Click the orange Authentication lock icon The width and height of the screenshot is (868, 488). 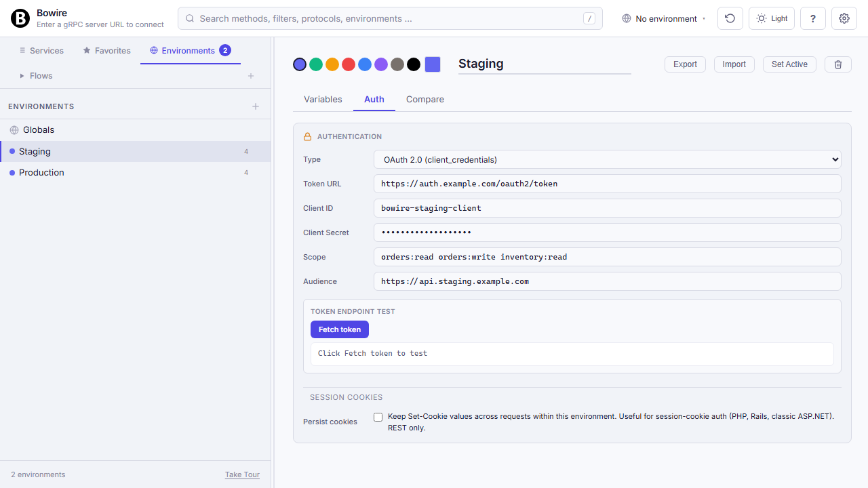click(x=307, y=137)
